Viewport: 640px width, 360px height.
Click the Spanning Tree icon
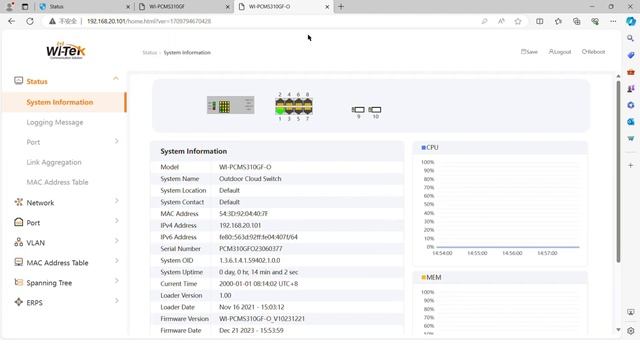[x=18, y=282]
